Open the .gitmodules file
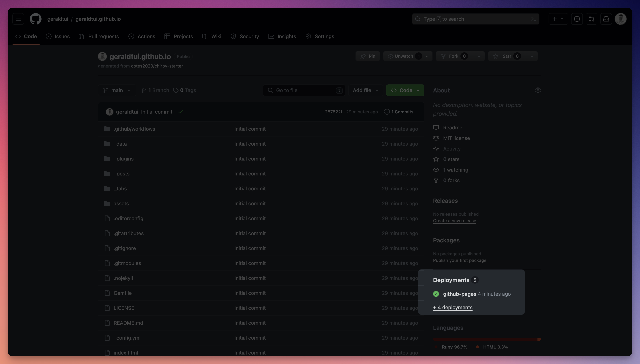640x364 pixels. tap(127, 263)
